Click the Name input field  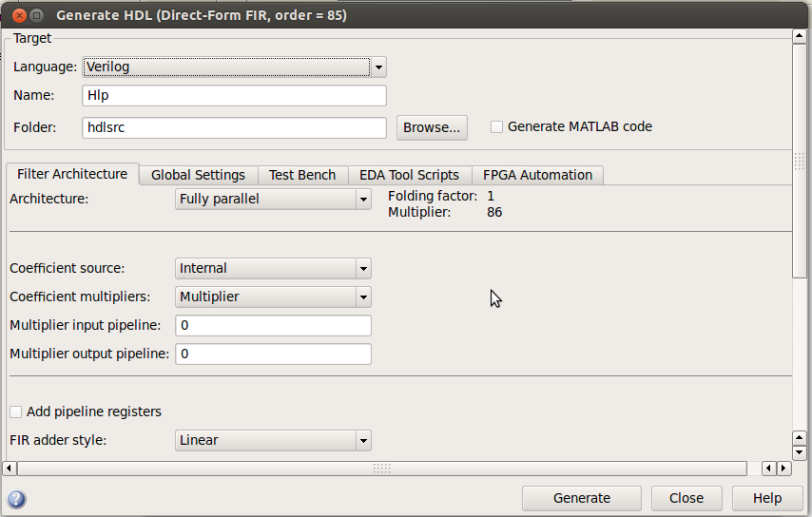[x=235, y=96]
